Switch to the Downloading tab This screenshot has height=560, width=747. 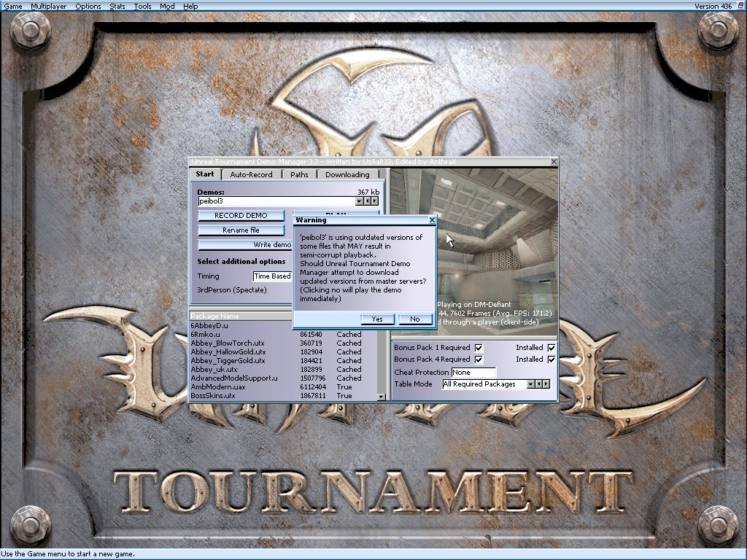[x=347, y=175]
